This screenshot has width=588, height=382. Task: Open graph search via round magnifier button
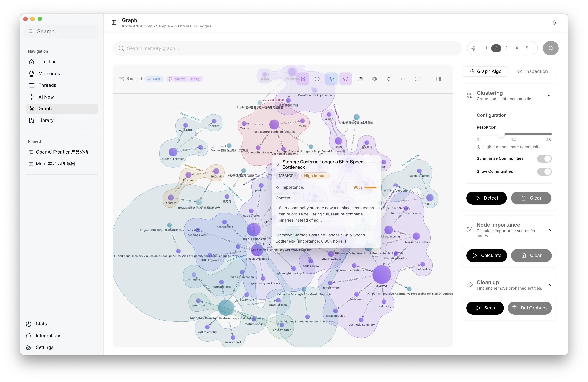point(551,48)
